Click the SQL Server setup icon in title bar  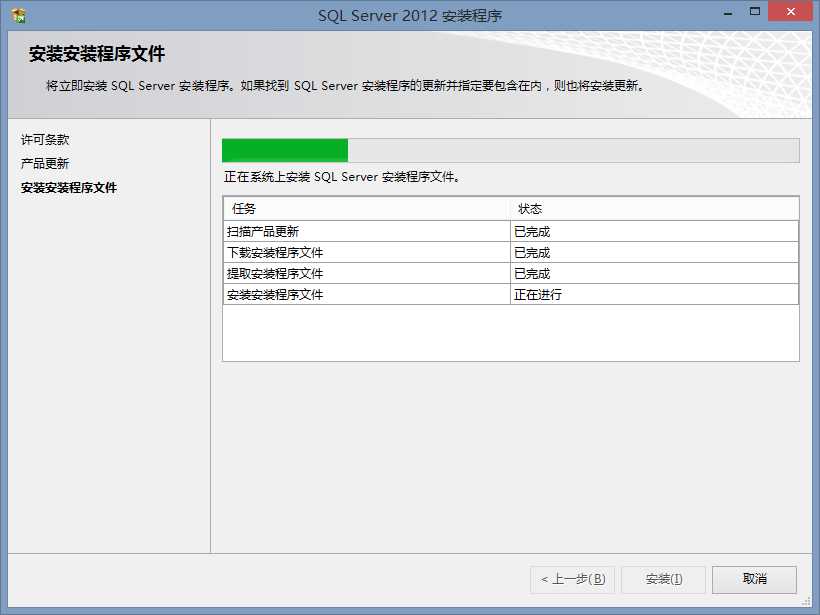[19, 16]
